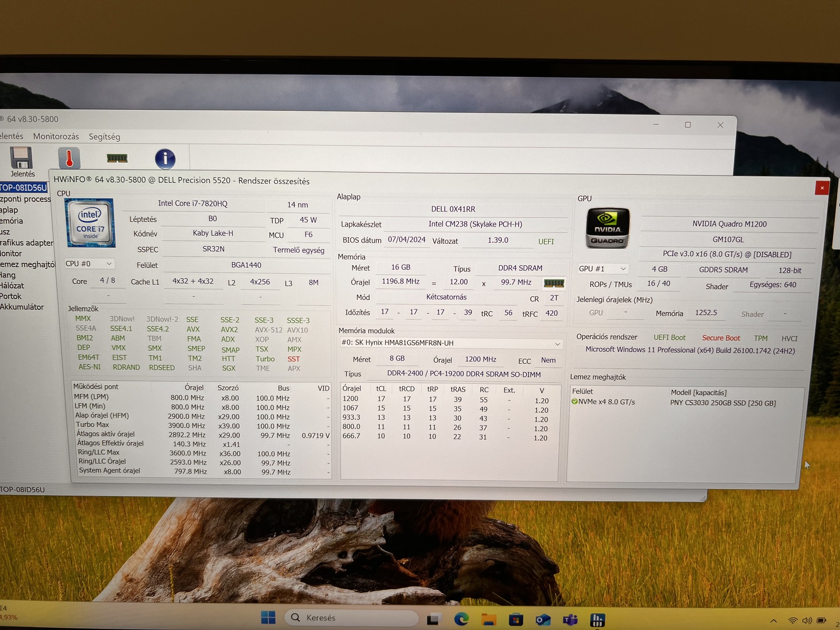Click the HWiNFO taskbar icon
The height and width of the screenshot is (630, 840).
click(x=597, y=620)
